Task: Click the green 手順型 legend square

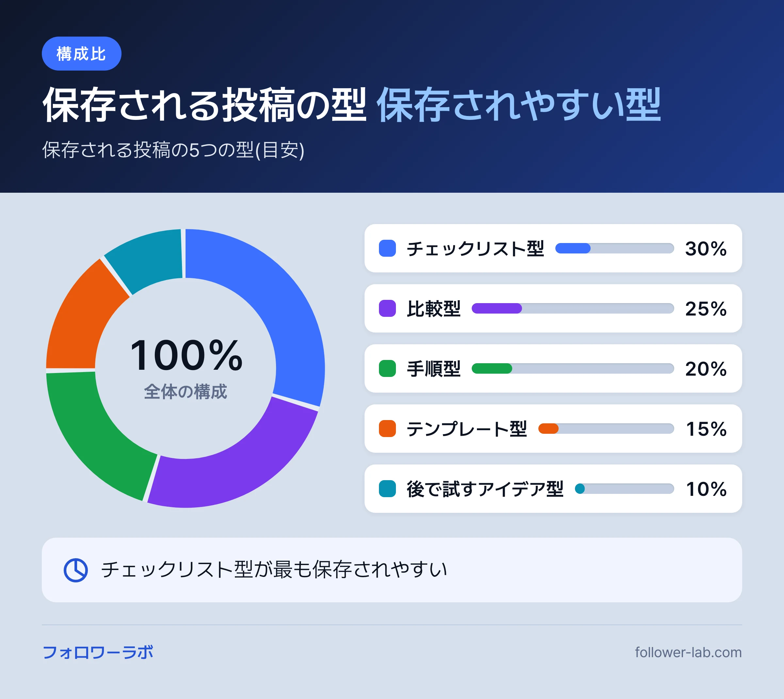Action: click(x=387, y=368)
